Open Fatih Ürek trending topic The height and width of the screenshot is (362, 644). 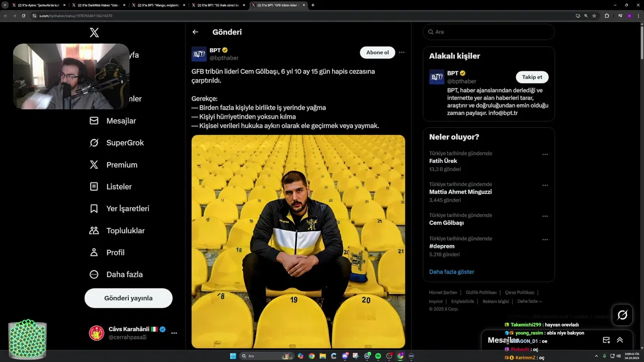[443, 161]
